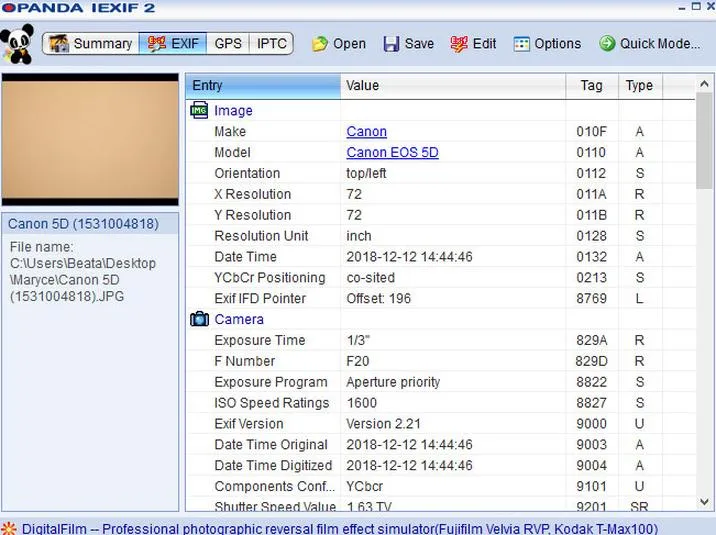Viewport: 716px width, 535px height.
Task: Click the DigitalFilm advertisement link at bottom
Action: click(x=339, y=529)
